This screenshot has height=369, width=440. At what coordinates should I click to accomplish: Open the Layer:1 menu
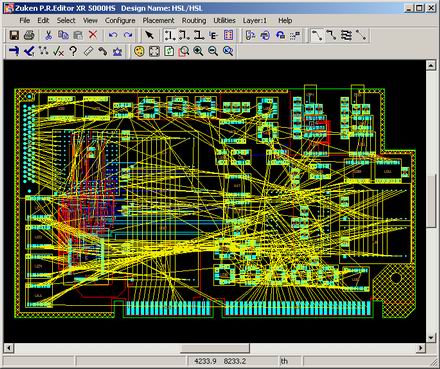[255, 20]
